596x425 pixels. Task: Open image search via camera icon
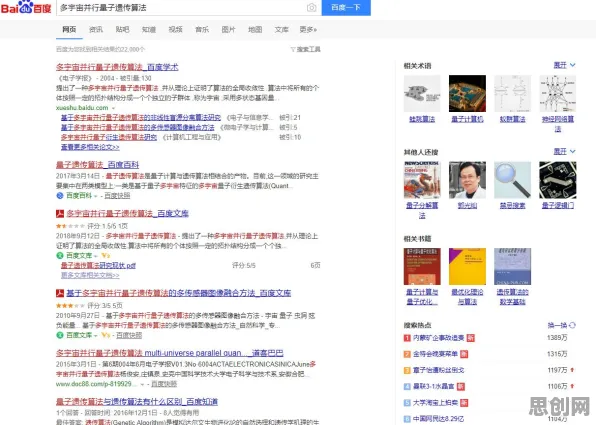[311, 8]
